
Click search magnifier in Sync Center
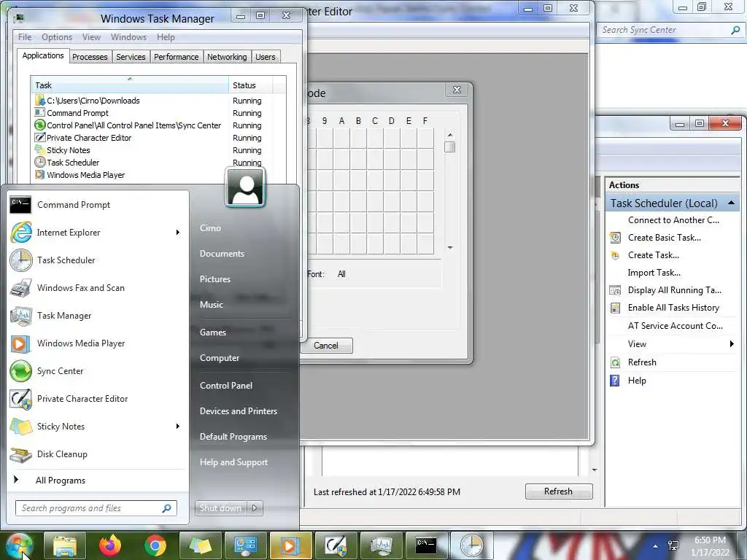click(735, 30)
